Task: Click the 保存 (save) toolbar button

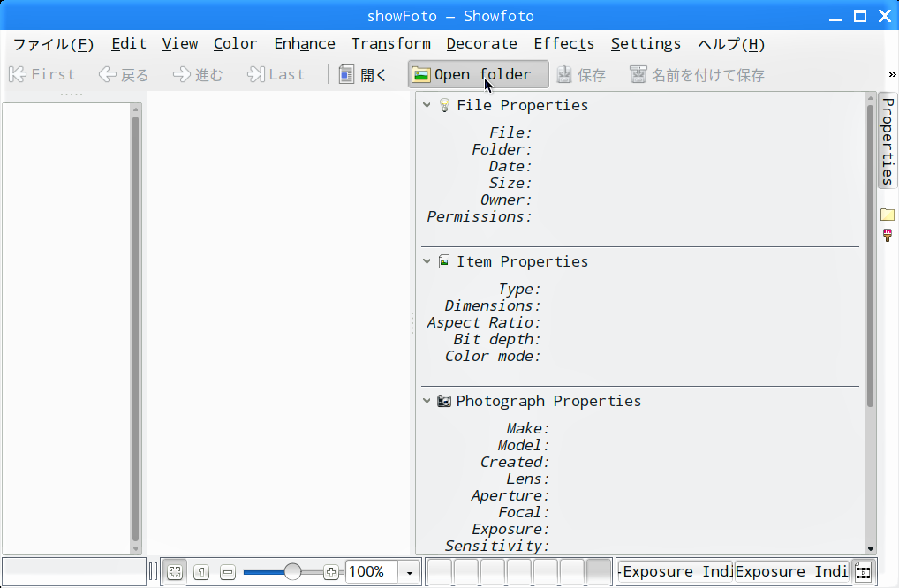Action: pos(581,74)
